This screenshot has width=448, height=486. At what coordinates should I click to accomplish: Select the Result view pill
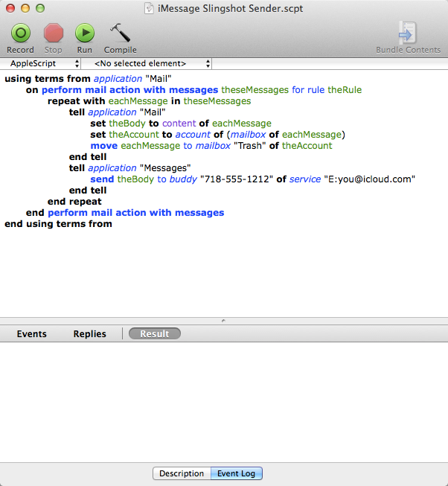pyautogui.click(x=155, y=334)
